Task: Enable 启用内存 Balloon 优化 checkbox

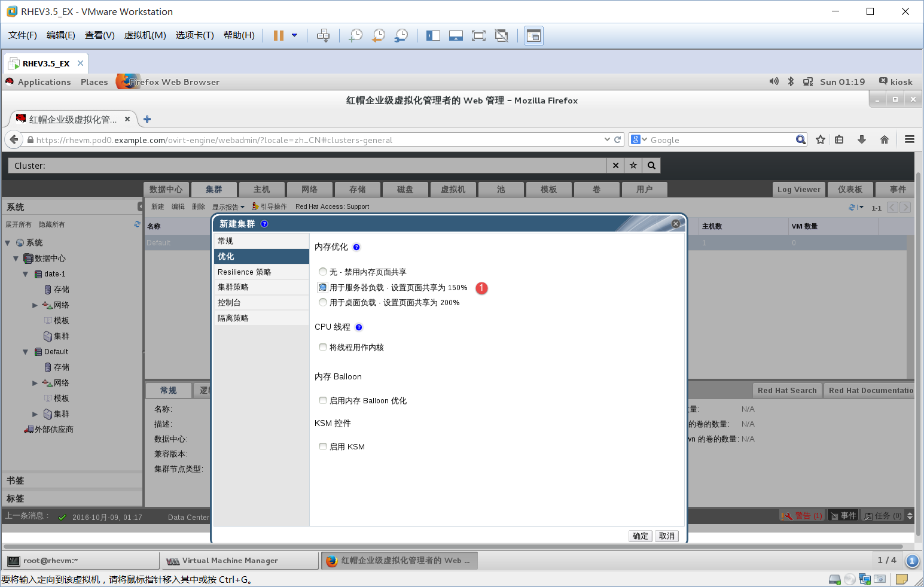Action: click(x=323, y=400)
